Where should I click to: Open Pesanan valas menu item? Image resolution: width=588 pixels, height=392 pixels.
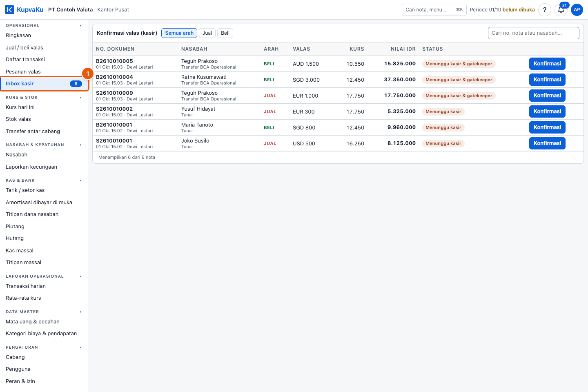coord(44,72)
